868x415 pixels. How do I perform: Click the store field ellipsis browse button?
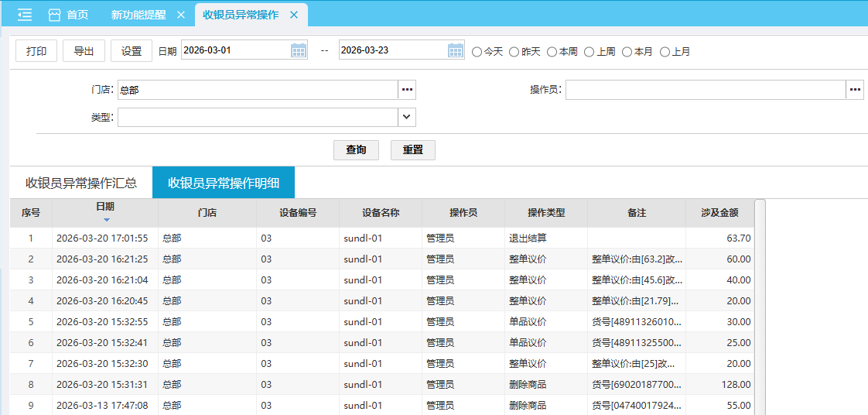[x=407, y=90]
